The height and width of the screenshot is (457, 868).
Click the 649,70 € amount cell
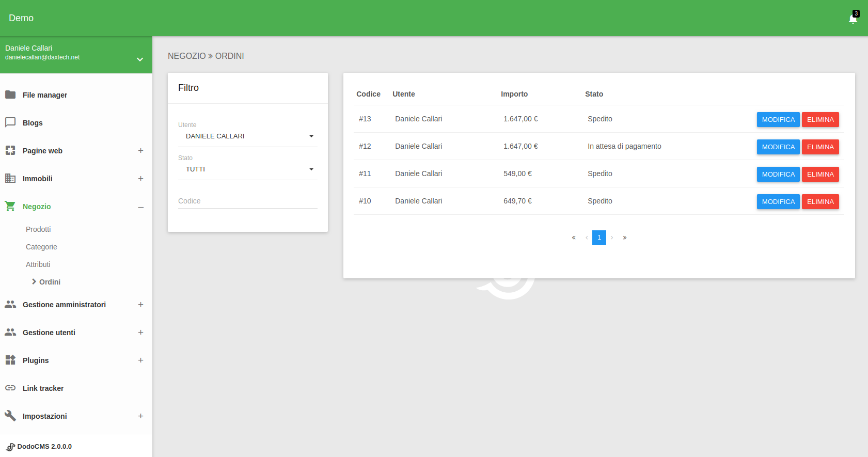pos(517,201)
